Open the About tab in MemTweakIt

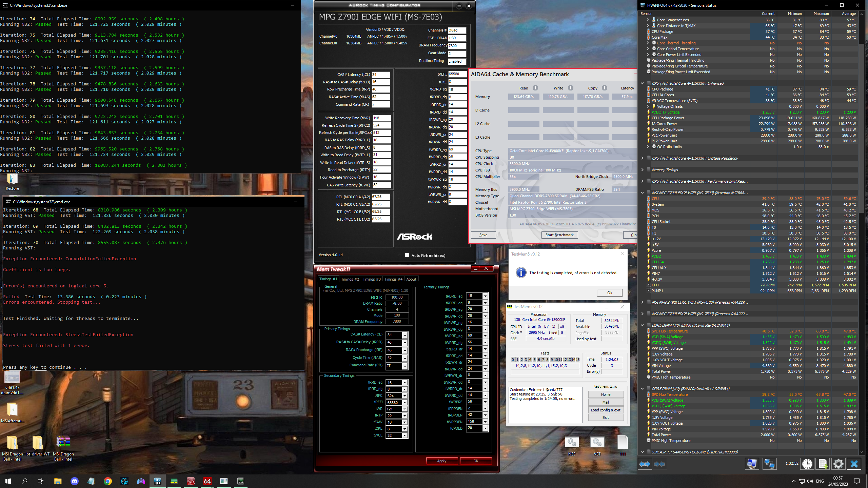tap(411, 279)
